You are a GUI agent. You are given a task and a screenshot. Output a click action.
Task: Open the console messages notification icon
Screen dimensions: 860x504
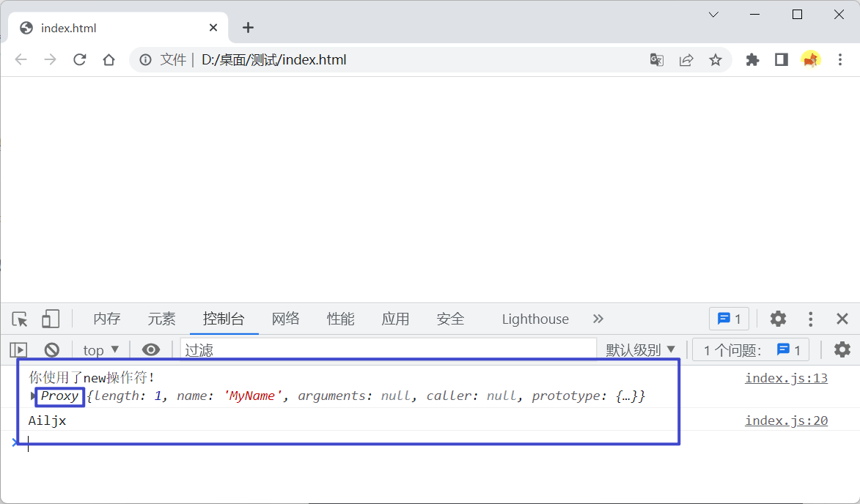tap(728, 319)
